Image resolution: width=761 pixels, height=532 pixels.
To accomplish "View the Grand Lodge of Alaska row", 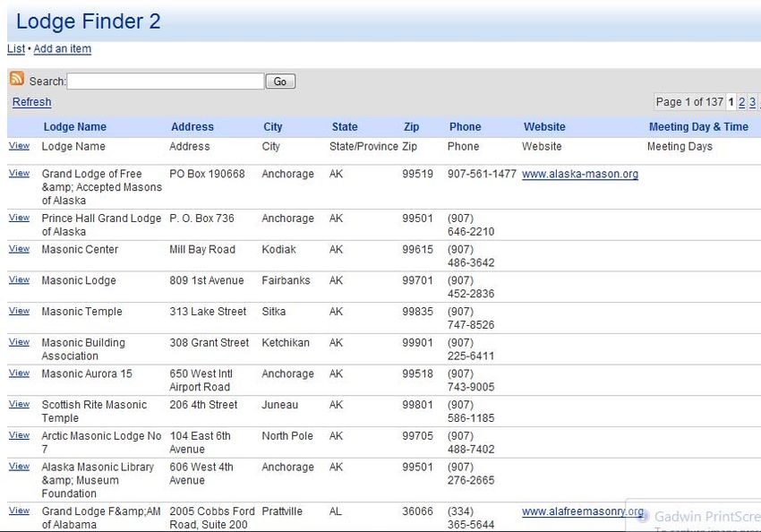I will click(19, 173).
